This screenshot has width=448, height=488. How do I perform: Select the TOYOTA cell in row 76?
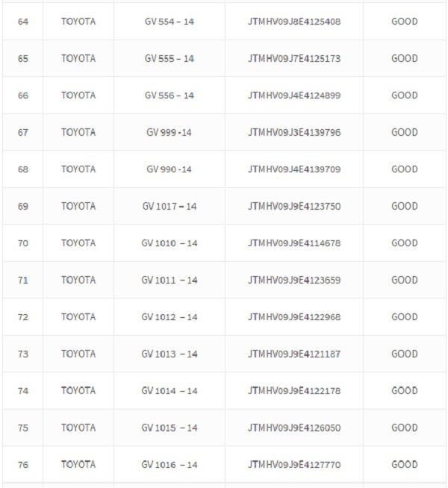(x=78, y=465)
